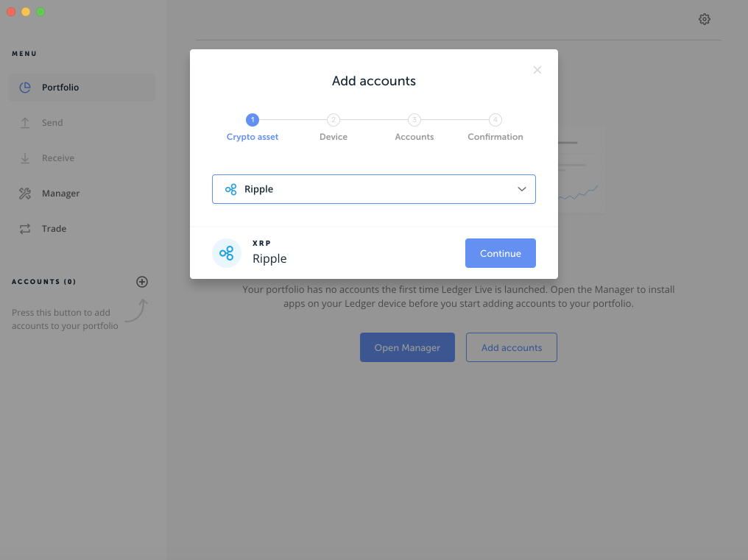Click the macOS red close window button

[x=11, y=12]
